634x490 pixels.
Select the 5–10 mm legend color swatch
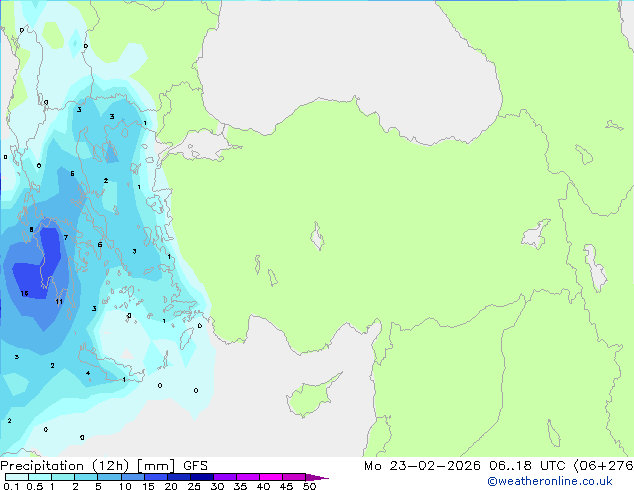pos(109,477)
